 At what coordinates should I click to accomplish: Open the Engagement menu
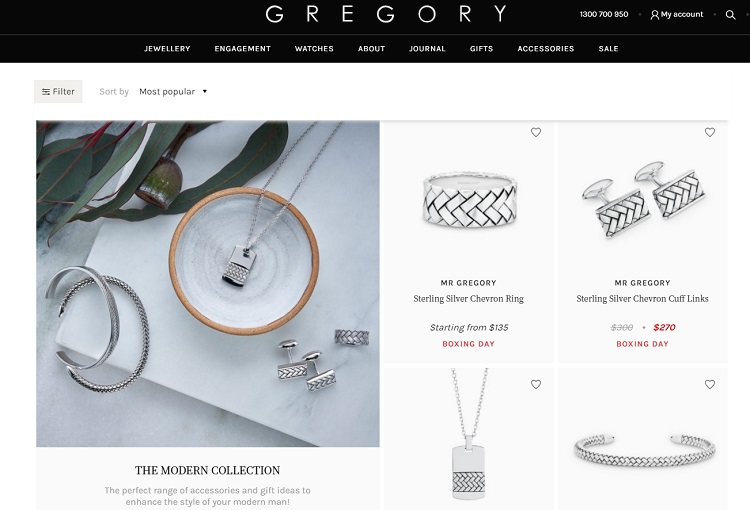(243, 49)
